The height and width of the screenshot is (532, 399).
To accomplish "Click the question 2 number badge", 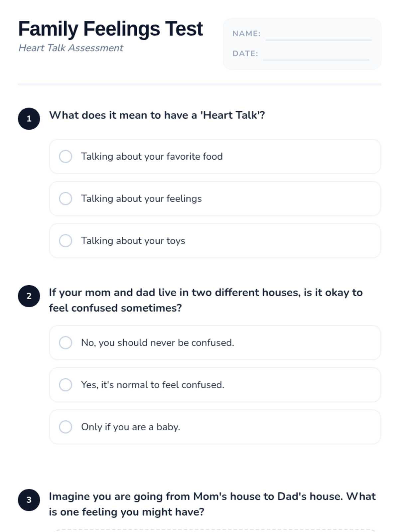I will point(29,296).
